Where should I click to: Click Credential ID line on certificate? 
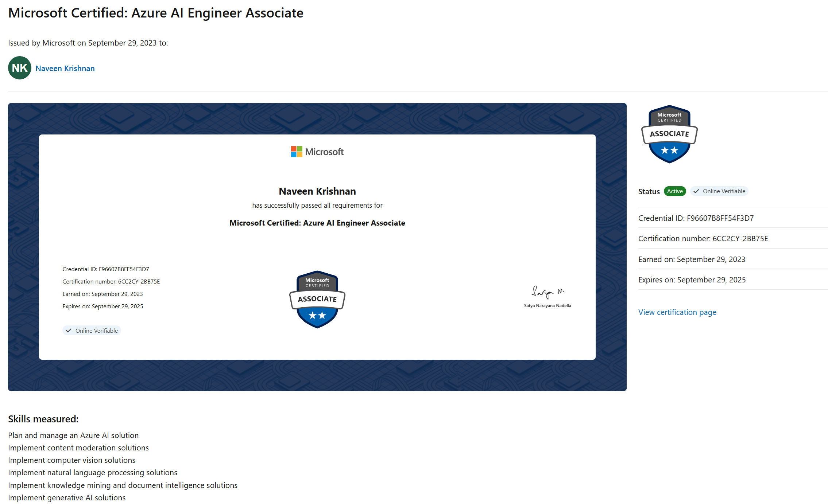tap(106, 269)
